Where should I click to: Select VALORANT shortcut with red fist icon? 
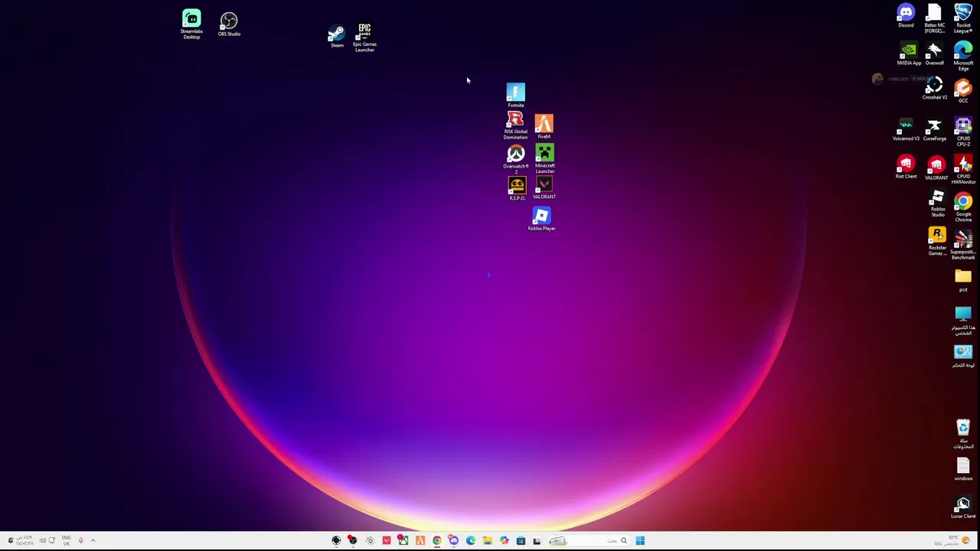click(x=936, y=168)
